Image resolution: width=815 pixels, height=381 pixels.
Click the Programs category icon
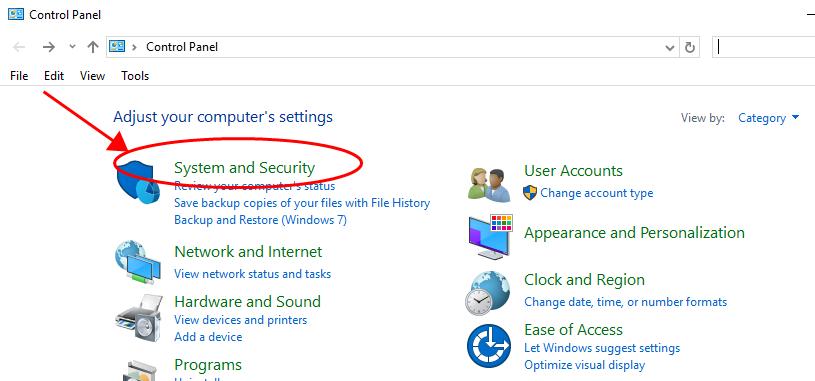[x=139, y=370]
